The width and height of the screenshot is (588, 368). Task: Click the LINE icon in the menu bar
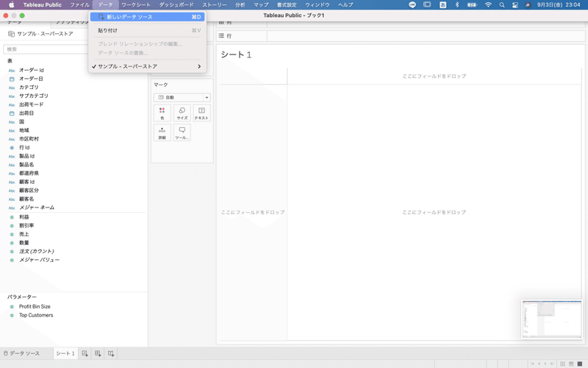(x=412, y=5)
